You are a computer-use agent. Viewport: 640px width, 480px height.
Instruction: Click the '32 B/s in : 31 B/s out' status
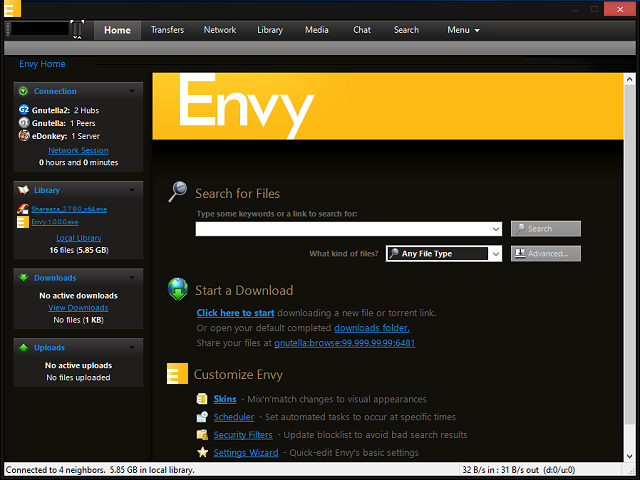(x=500, y=470)
